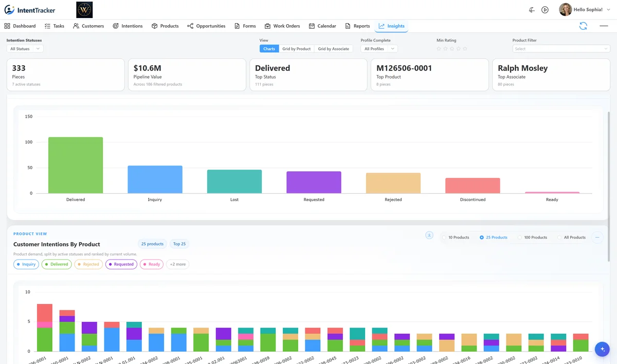Image resolution: width=617 pixels, height=364 pixels.
Task: Click the Opportunities share-nodes icon
Action: pyautogui.click(x=190, y=26)
